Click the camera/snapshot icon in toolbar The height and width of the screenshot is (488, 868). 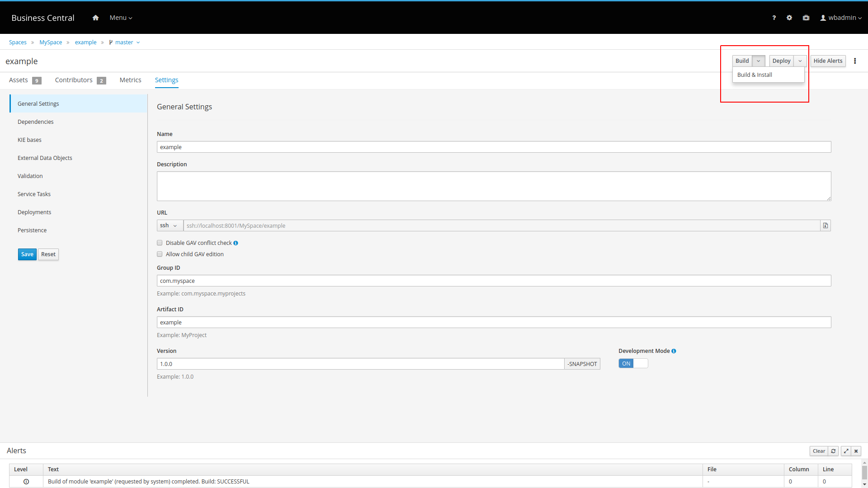pos(806,17)
